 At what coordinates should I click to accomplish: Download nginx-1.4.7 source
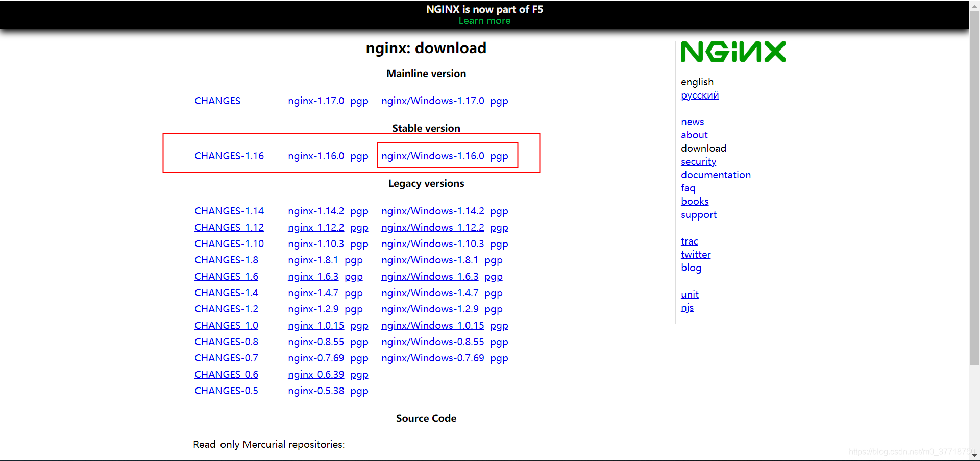(x=313, y=293)
